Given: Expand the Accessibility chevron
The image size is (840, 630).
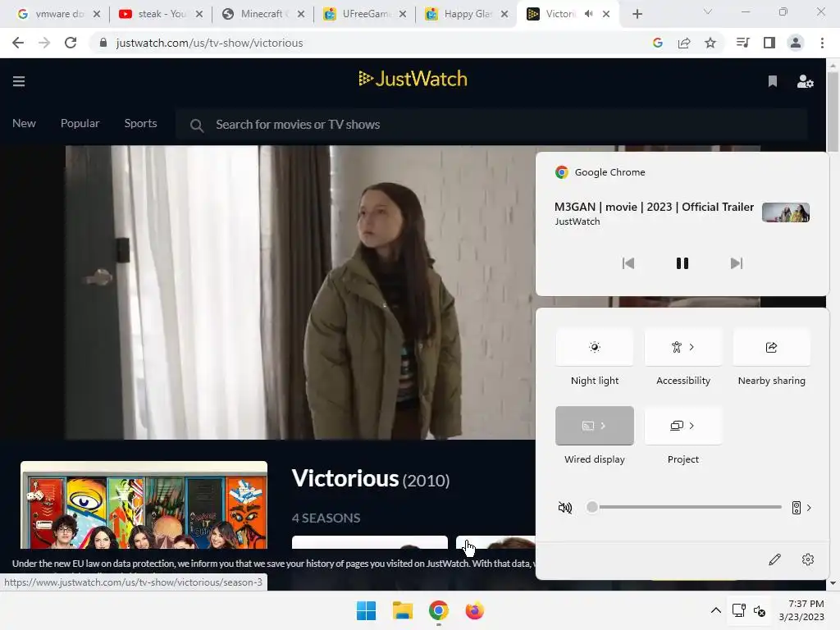Looking at the screenshot, I should coord(692,347).
